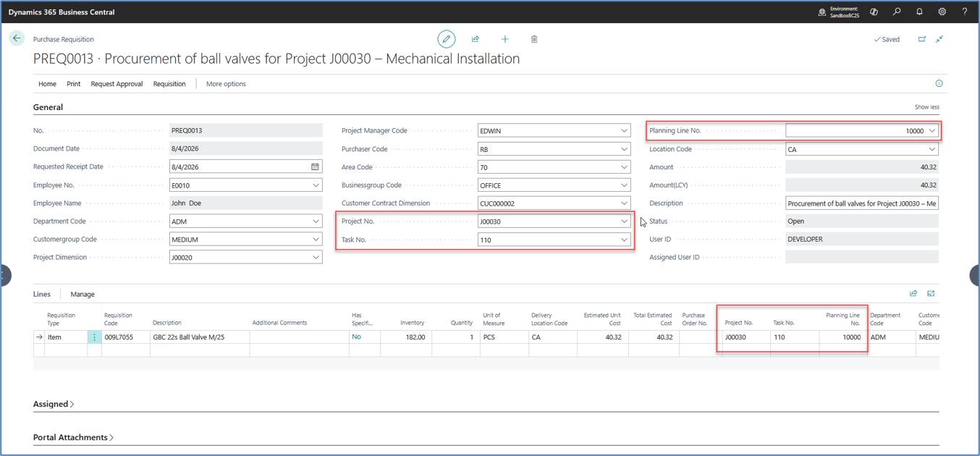
Task: Open Customergroup Code dropdown
Action: (x=316, y=240)
